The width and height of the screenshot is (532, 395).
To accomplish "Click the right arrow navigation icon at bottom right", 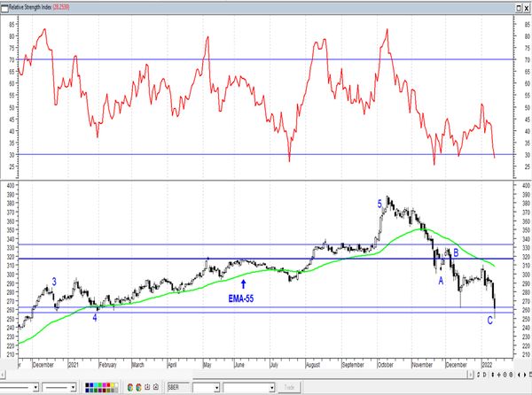I will (x=525, y=375).
